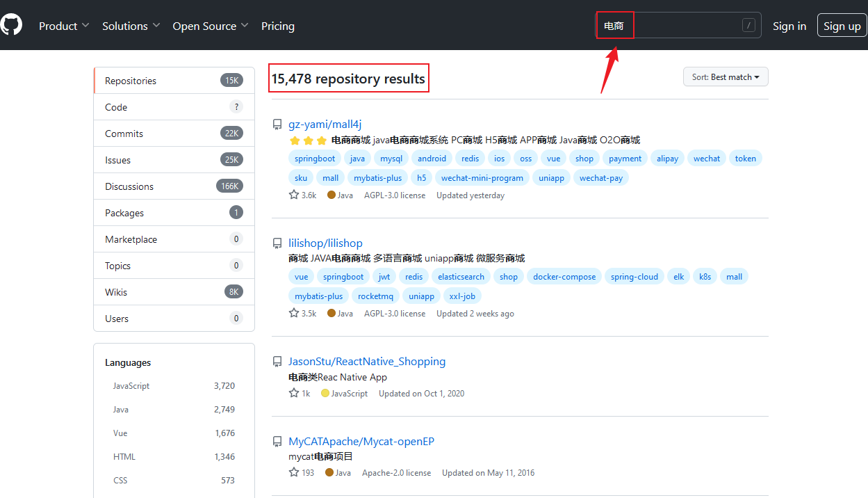Click the token topic tag

coord(746,159)
